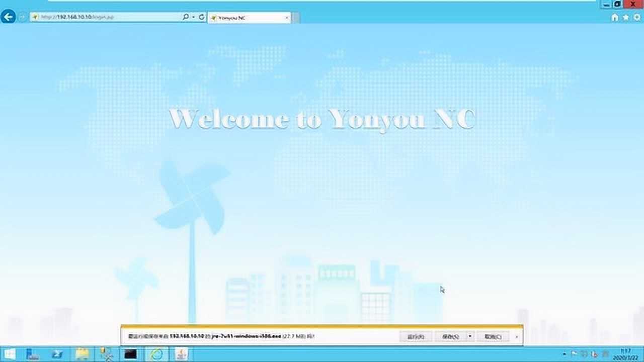
Task: Open Favorites star icon
Action: [x=625, y=18]
